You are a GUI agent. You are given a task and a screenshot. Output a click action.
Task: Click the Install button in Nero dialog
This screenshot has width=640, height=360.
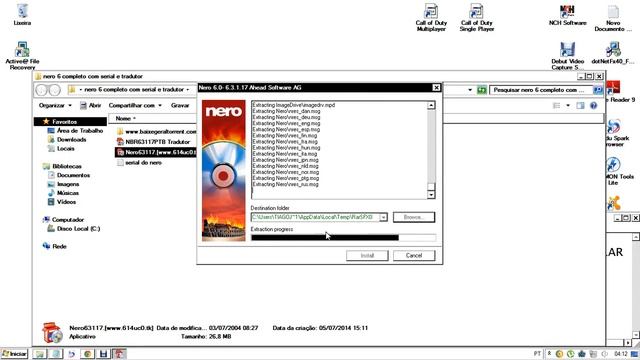click(x=367, y=256)
